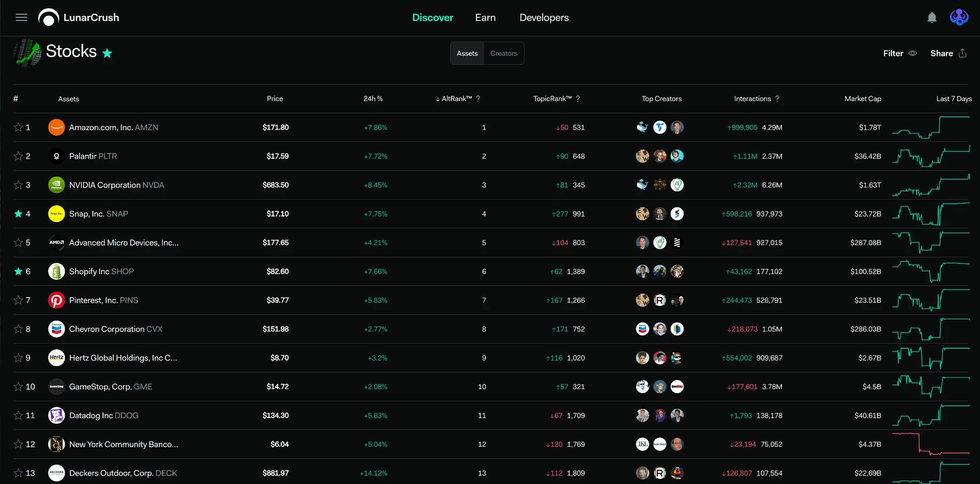
Task: Click the New York Community Bancorp logo
Action: (56, 445)
